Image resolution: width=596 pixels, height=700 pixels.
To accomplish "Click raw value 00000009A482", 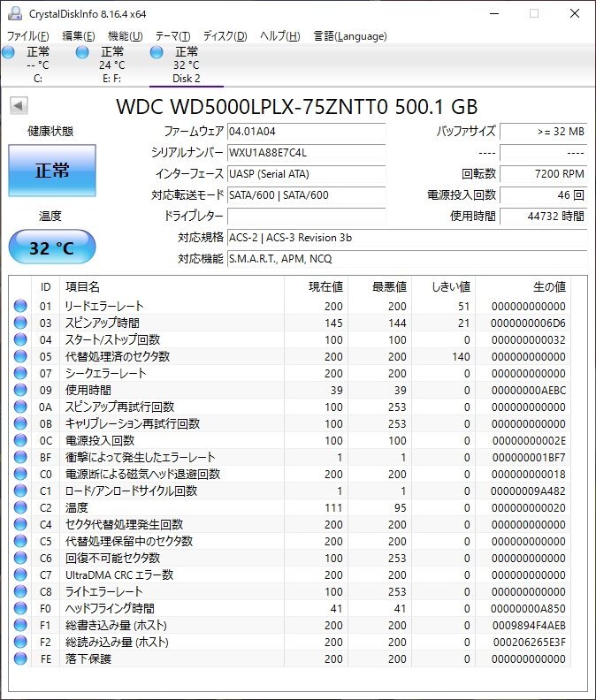I will 528,491.
